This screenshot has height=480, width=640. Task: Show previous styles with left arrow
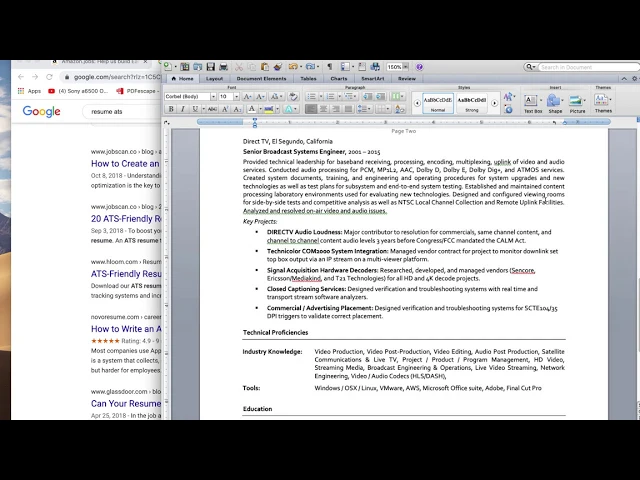tap(417, 103)
